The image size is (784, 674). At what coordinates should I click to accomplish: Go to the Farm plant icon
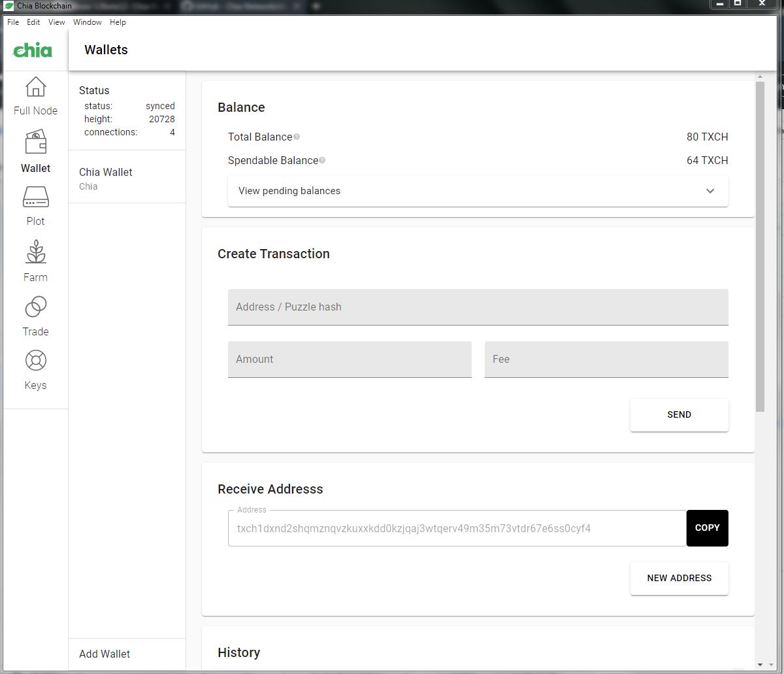[35, 252]
